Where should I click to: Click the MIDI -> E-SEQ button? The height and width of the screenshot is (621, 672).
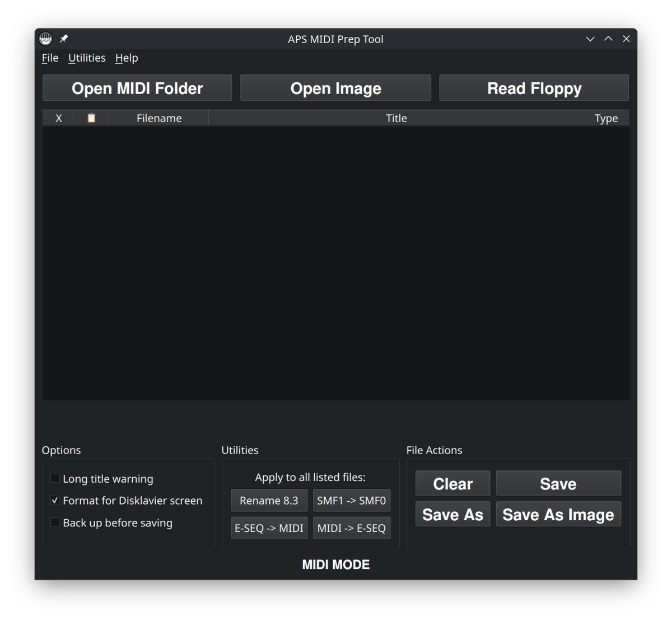[x=351, y=527]
